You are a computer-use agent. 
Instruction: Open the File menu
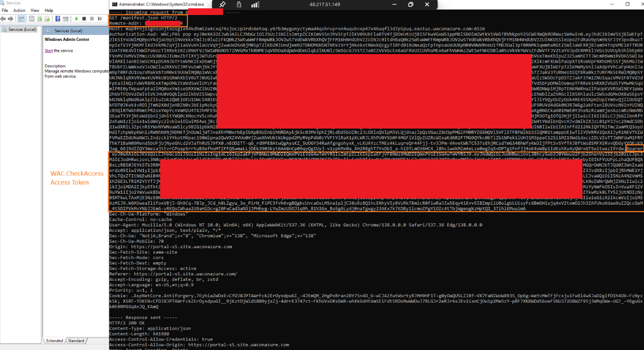click(x=5, y=10)
